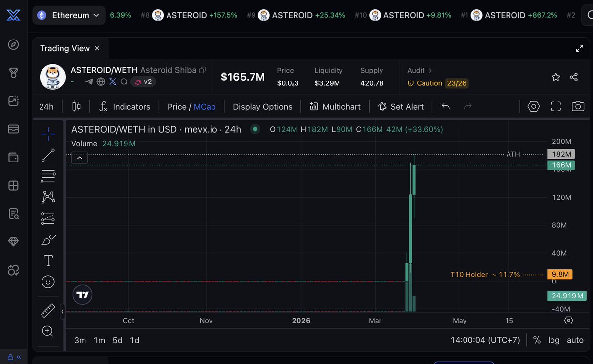Select the Trading View tab
Viewport: 593px width, 364px height.
(x=65, y=48)
